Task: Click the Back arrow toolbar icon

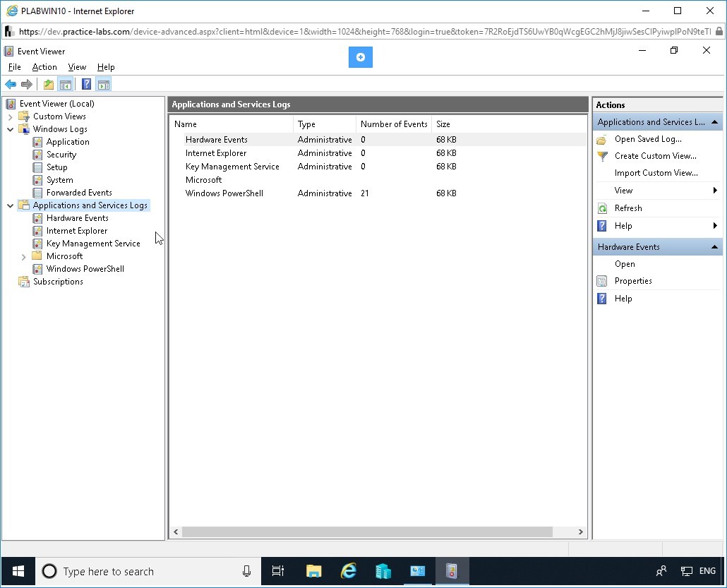Action: click(10, 85)
